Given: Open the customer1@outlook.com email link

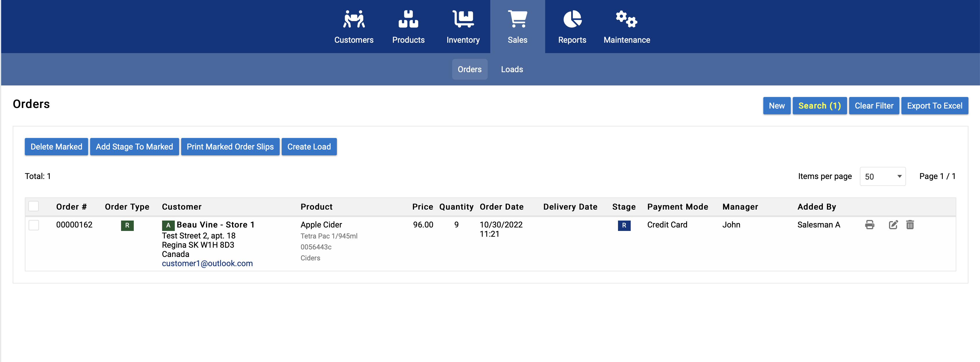Looking at the screenshot, I should pyautogui.click(x=207, y=264).
